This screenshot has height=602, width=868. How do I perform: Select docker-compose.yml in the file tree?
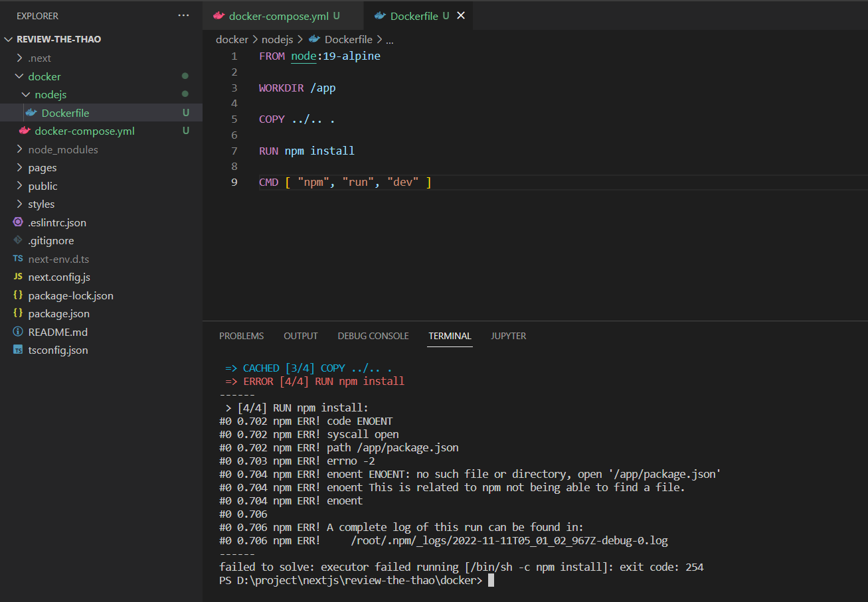84,131
